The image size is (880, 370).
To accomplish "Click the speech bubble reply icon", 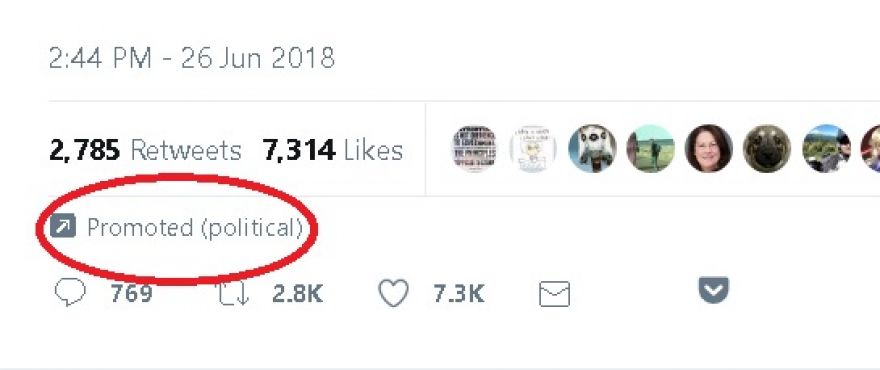I will [x=70, y=293].
